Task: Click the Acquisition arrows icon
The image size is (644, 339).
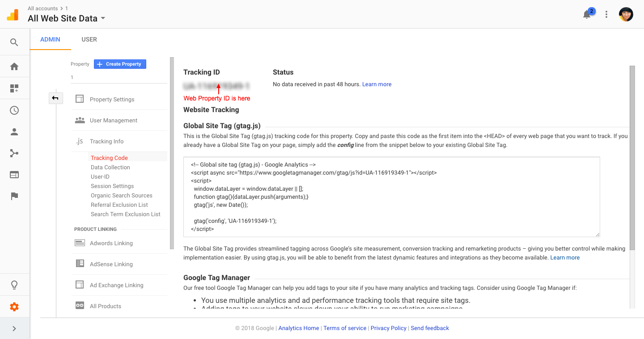Action: click(15, 153)
